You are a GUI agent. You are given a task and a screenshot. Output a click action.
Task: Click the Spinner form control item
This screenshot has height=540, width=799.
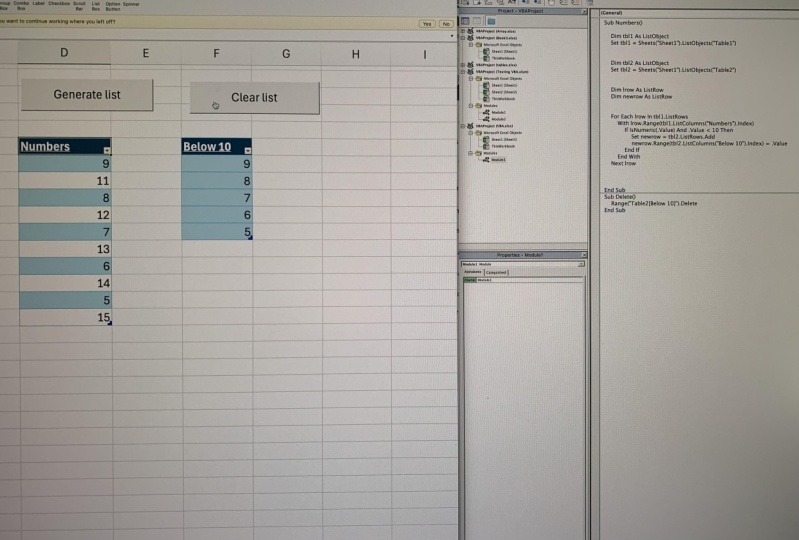point(131,4)
